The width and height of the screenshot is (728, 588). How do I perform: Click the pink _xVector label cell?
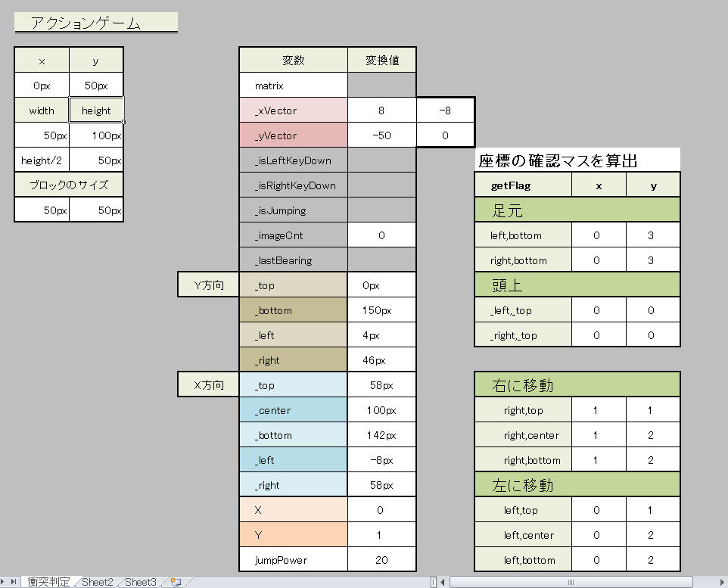click(294, 110)
